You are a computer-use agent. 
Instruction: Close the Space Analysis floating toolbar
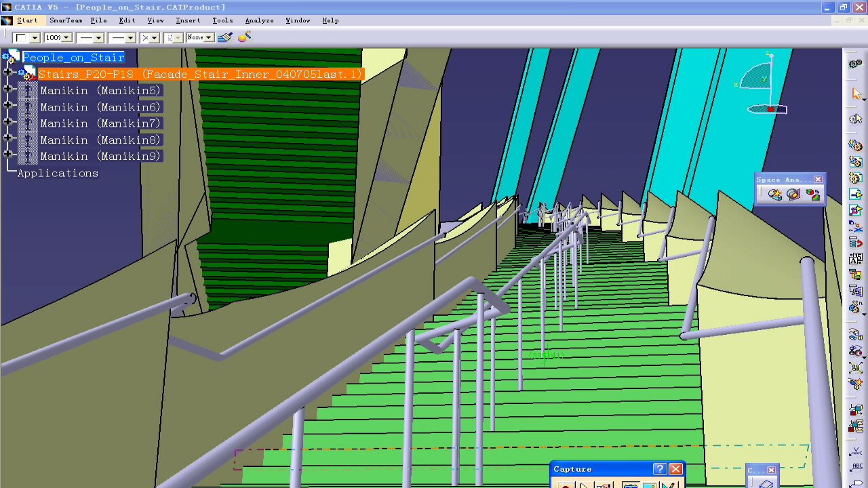click(x=818, y=180)
